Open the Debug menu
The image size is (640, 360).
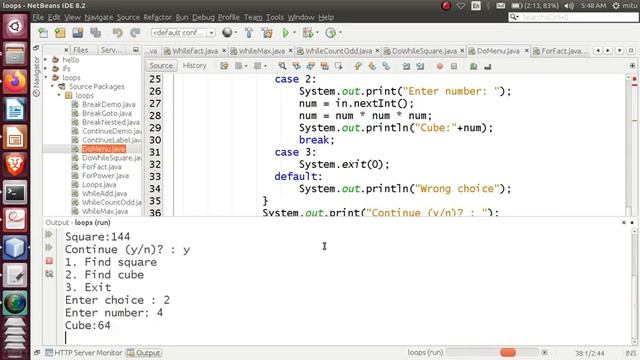click(x=203, y=17)
